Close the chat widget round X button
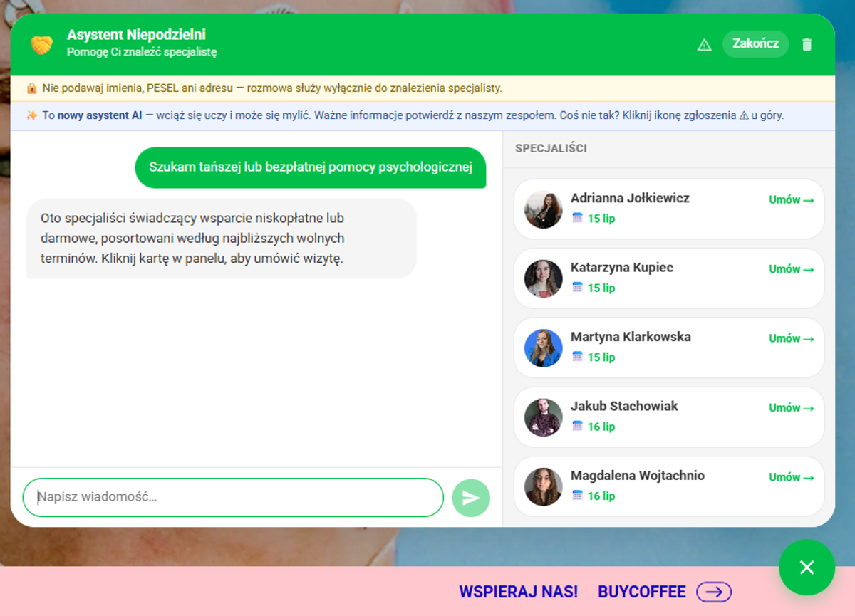The height and width of the screenshot is (616, 855). coord(807,568)
